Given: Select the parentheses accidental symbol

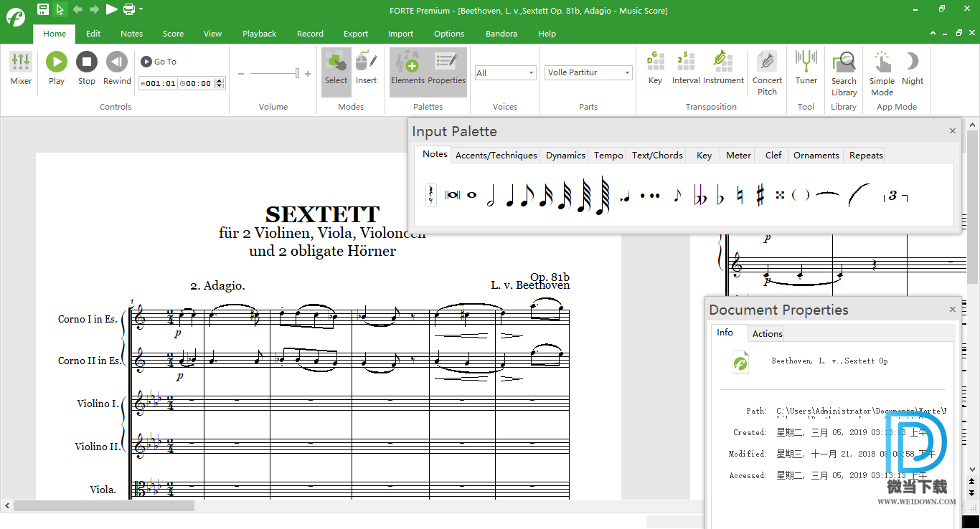Looking at the screenshot, I should pos(801,195).
